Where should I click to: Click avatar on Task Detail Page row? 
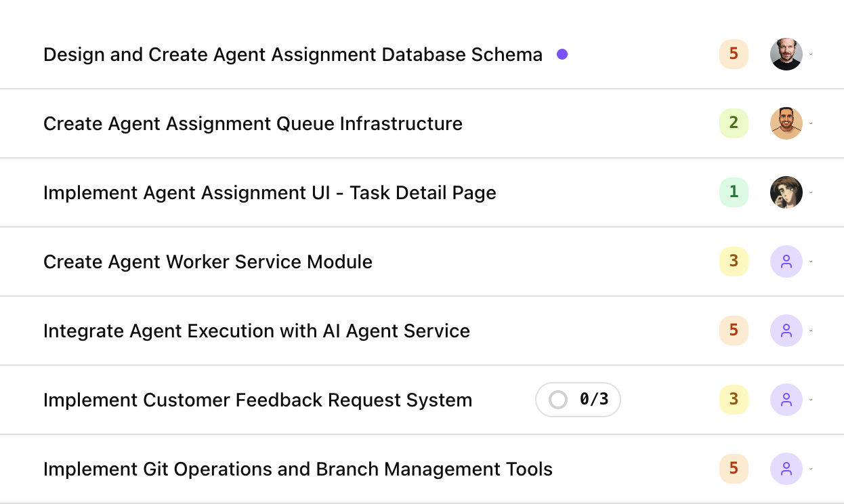click(786, 192)
